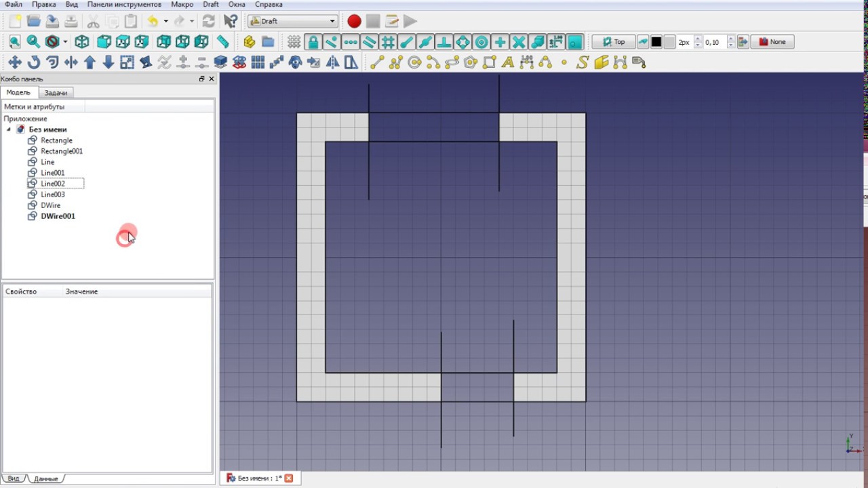
Task: Select the Array tool
Action: coord(258,62)
